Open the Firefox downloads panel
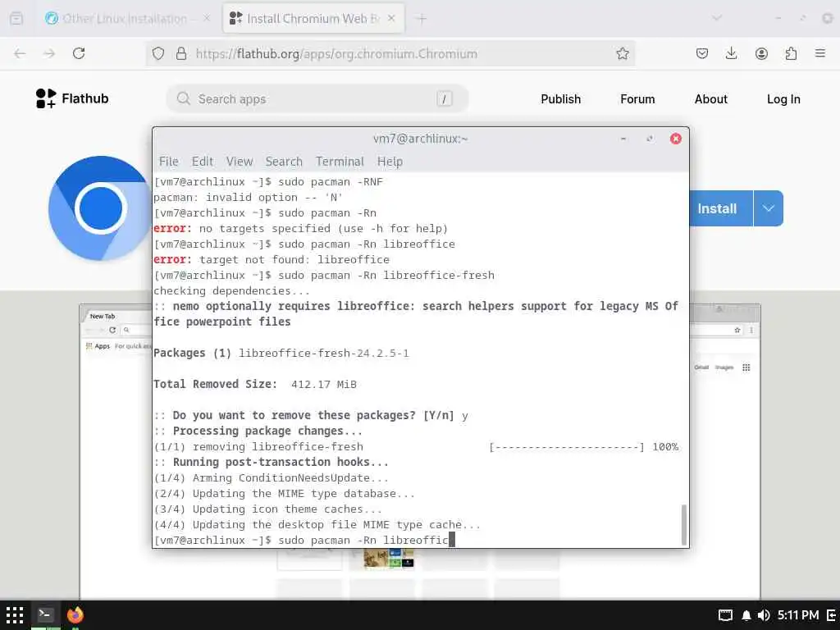The height and width of the screenshot is (630, 840). pyautogui.click(x=731, y=53)
